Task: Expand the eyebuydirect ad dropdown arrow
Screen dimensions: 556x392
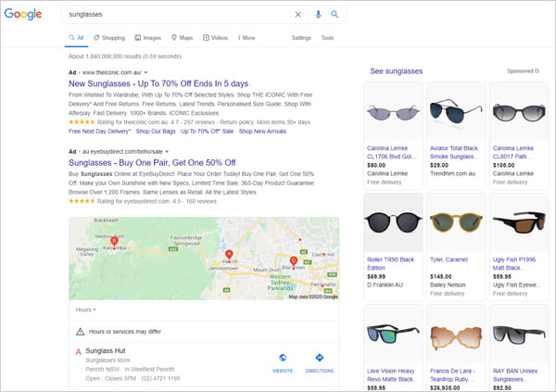Action: pos(167,151)
